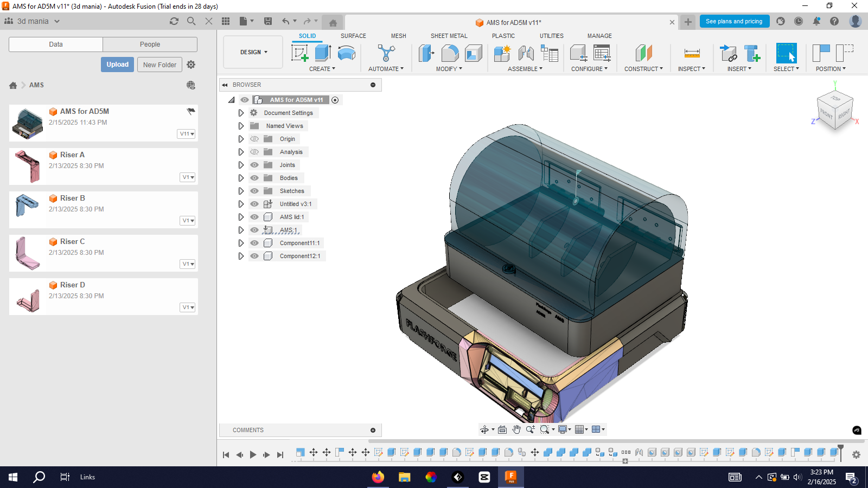This screenshot has width=868, height=488.
Task: Click the Upload button
Action: (117, 65)
